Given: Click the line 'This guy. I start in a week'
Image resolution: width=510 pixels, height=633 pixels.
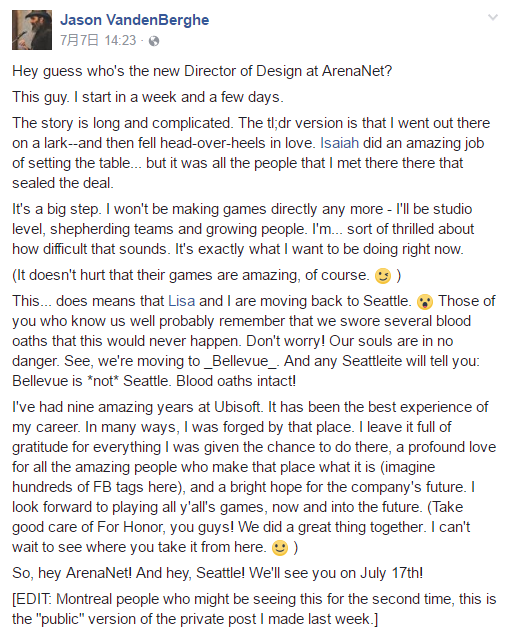Looking at the screenshot, I should pyautogui.click(x=148, y=97).
